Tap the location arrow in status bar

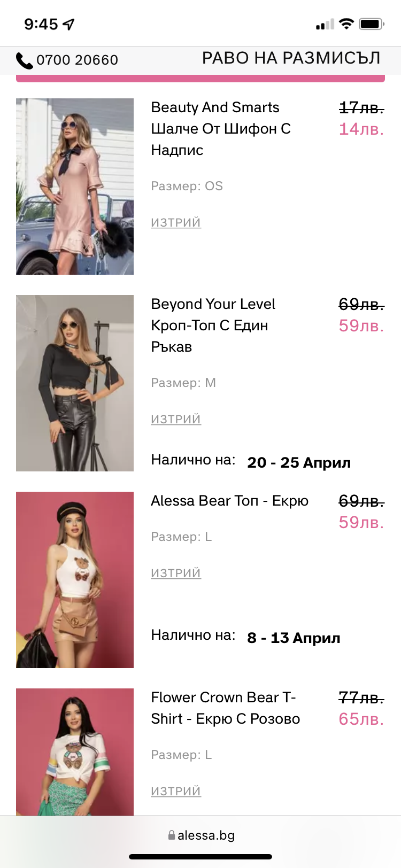(x=68, y=24)
